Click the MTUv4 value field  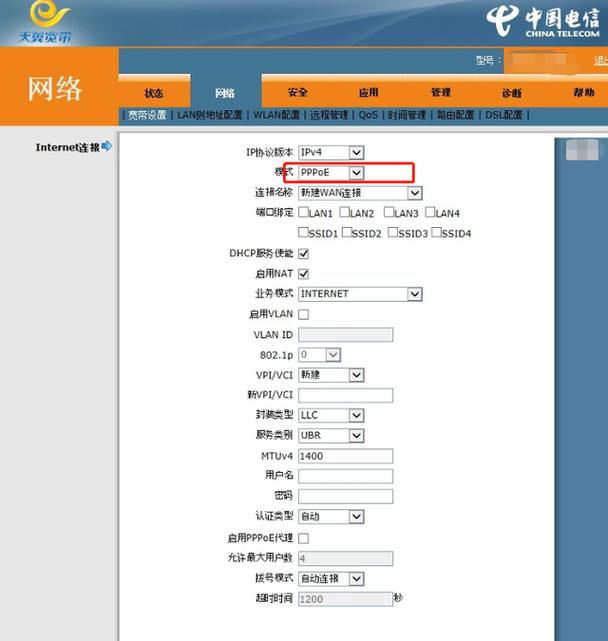coord(346,456)
